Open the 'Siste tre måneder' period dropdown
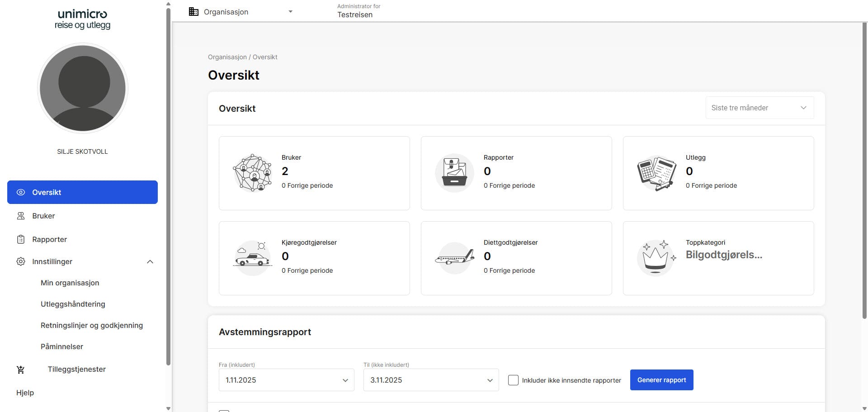The height and width of the screenshot is (412, 868). point(759,108)
